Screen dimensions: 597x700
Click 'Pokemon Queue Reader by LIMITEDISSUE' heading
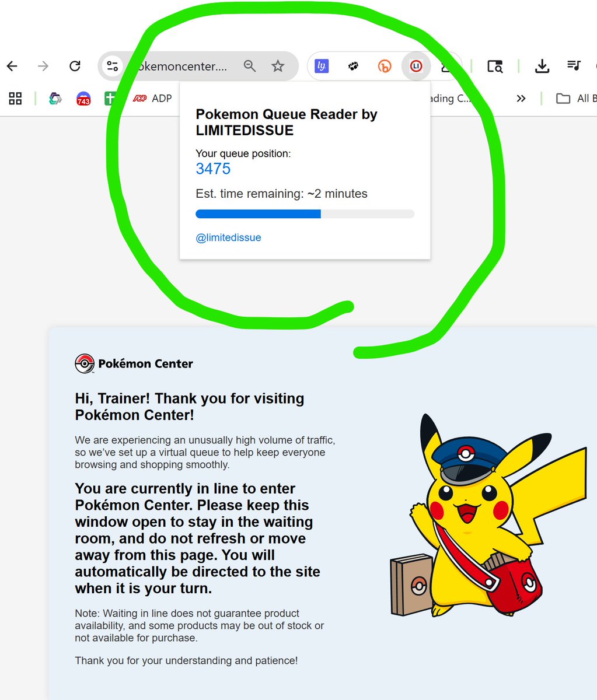287,123
